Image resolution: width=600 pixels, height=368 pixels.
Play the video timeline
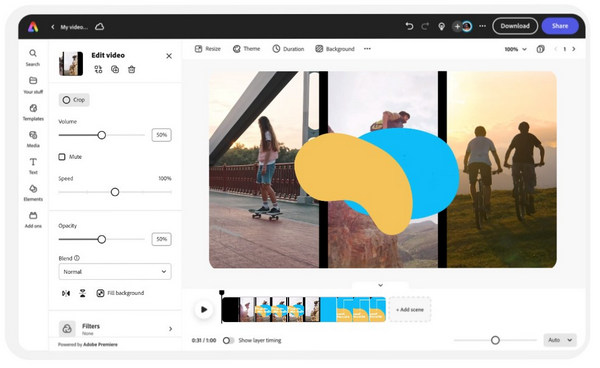[x=204, y=309]
